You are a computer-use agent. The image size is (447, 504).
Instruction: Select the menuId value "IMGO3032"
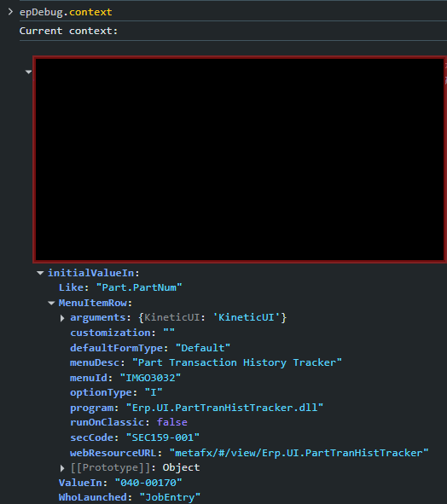150,378
